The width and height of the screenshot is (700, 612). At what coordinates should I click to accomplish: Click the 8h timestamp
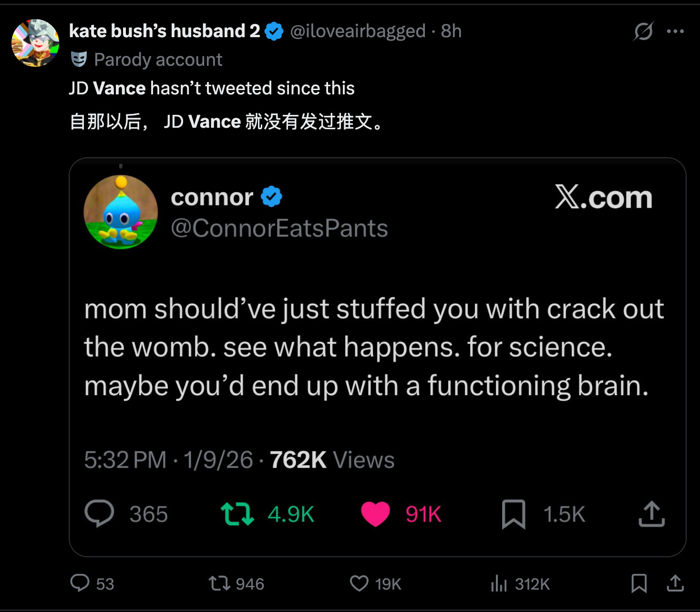tap(451, 31)
